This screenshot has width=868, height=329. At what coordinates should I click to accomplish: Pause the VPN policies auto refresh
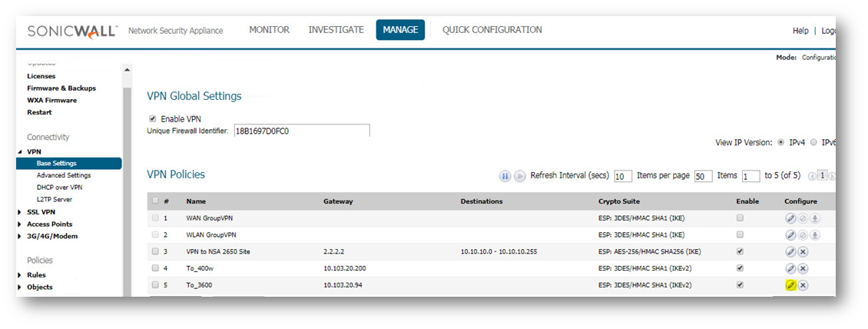click(505, 176)
